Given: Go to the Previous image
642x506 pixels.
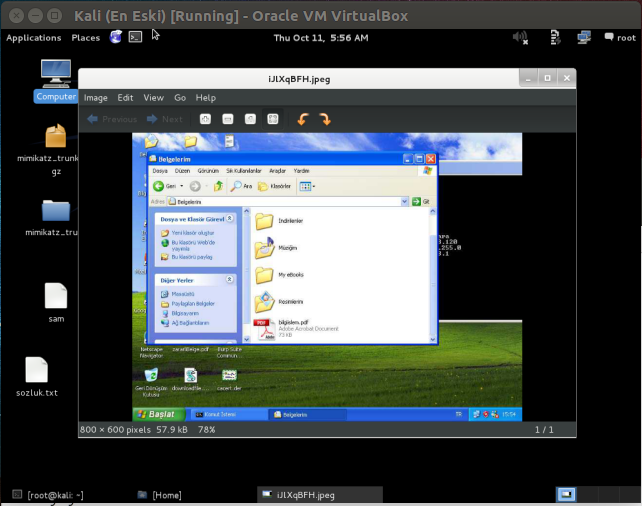Looking at the screenshot, I should pyautogui.click(x=112, y=119).
